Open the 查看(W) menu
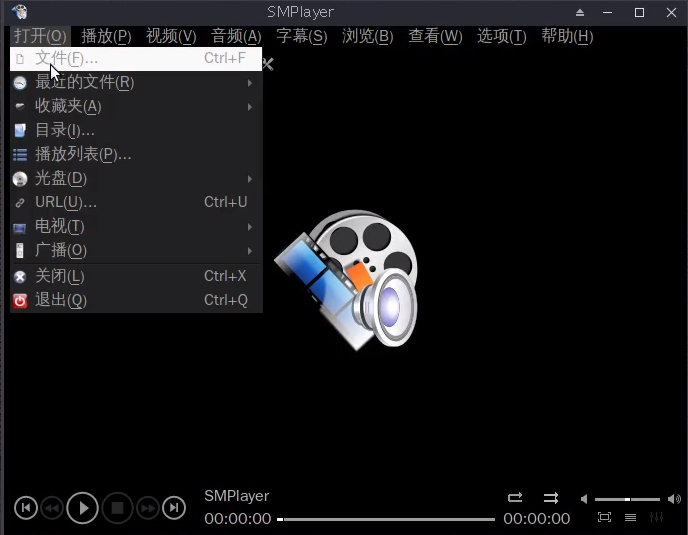The width and height of the screenshot is (688, 535). 435,36
